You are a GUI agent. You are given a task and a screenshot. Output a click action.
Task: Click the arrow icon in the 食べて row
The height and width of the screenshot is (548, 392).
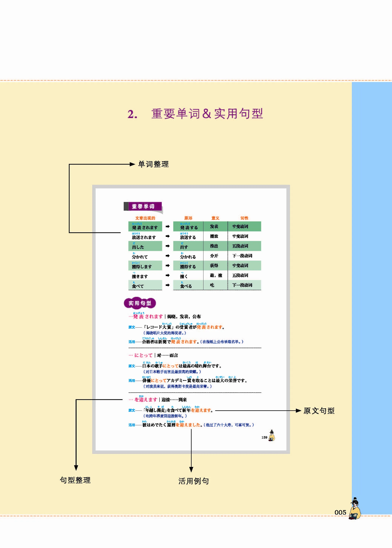click(167, 285)
